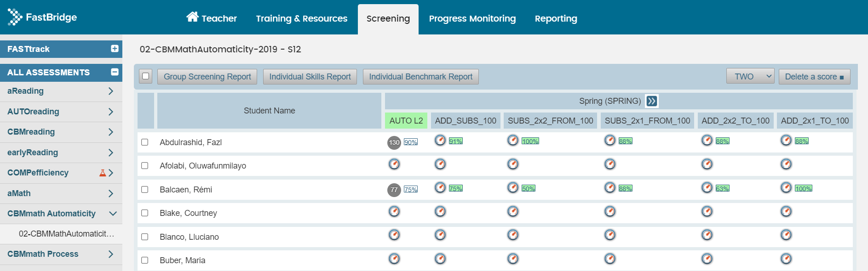Click Balcaen's score 77 badge
This screenshot has height=271, width=868.
[394, 190]
